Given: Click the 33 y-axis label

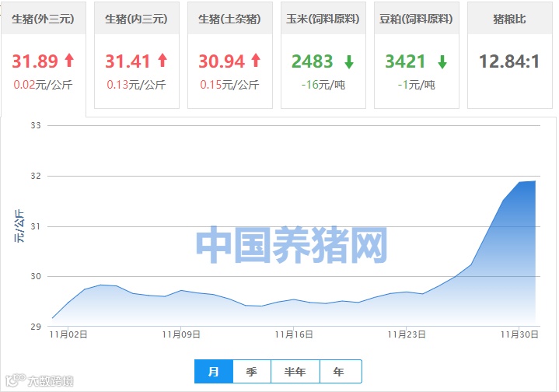Looking at the screenshot, I should tap(36, 125).
